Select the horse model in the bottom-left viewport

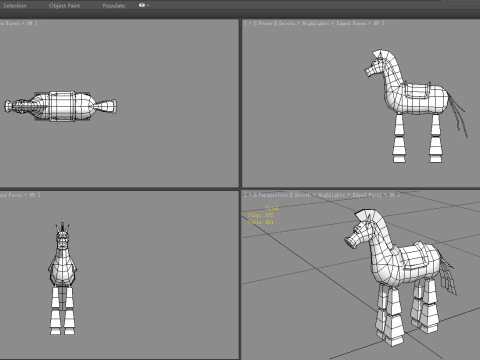point(63,278)
